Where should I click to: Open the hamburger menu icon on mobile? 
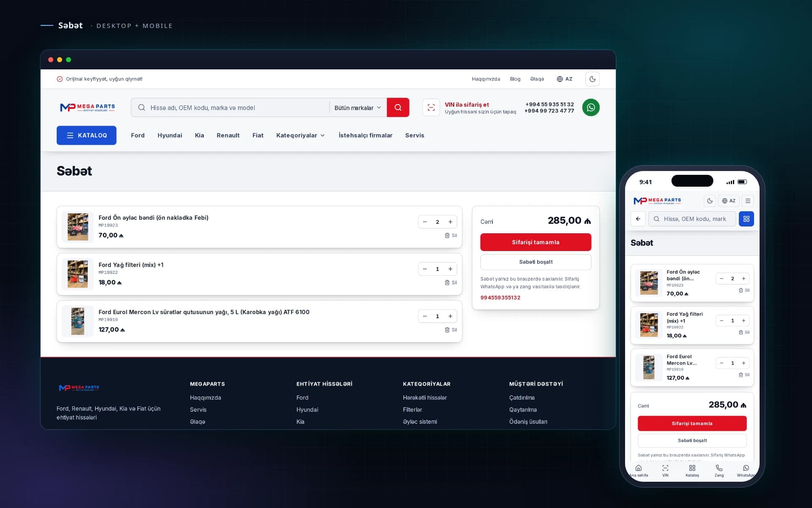(x=748, y=201)
